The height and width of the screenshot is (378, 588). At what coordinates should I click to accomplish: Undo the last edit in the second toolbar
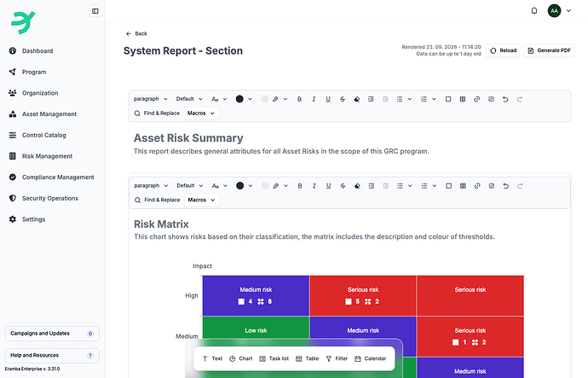(x=505, y=186)
